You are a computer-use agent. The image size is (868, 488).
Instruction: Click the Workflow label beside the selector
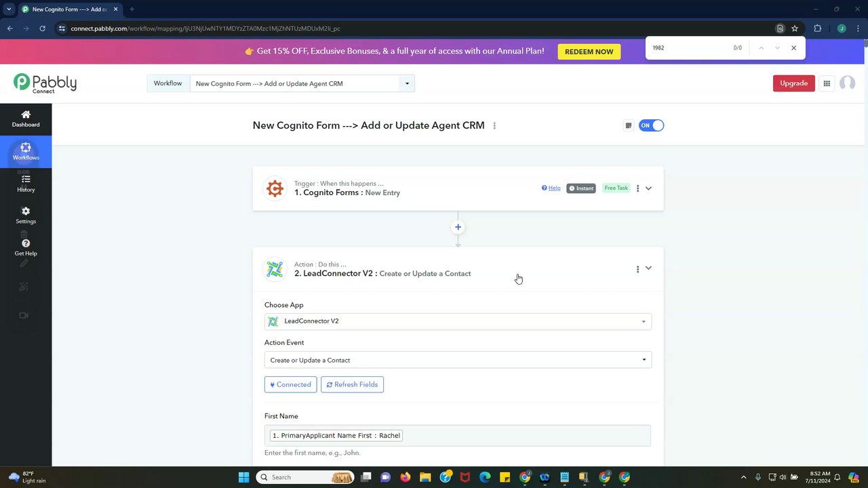pos(167,83)
